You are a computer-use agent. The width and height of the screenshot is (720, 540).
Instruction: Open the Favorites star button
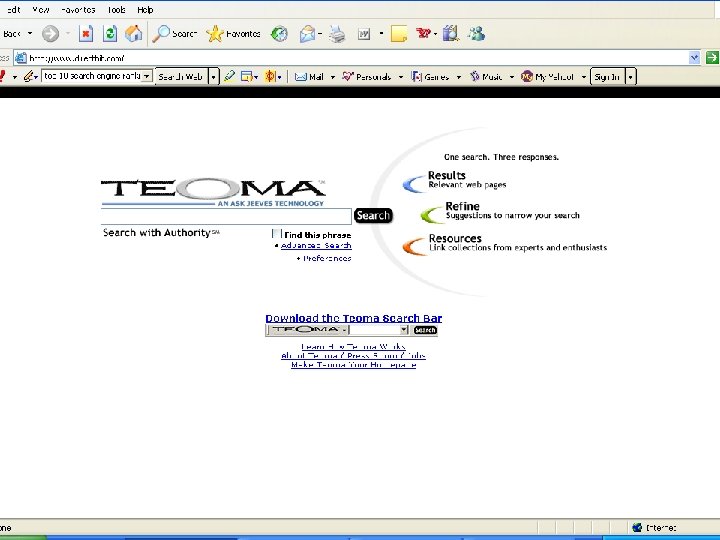[233, 34]
